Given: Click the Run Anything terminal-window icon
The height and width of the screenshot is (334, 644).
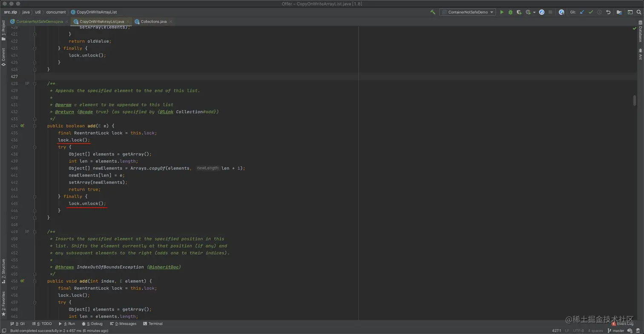Looking at the screenshot, I should click(630, 12).
